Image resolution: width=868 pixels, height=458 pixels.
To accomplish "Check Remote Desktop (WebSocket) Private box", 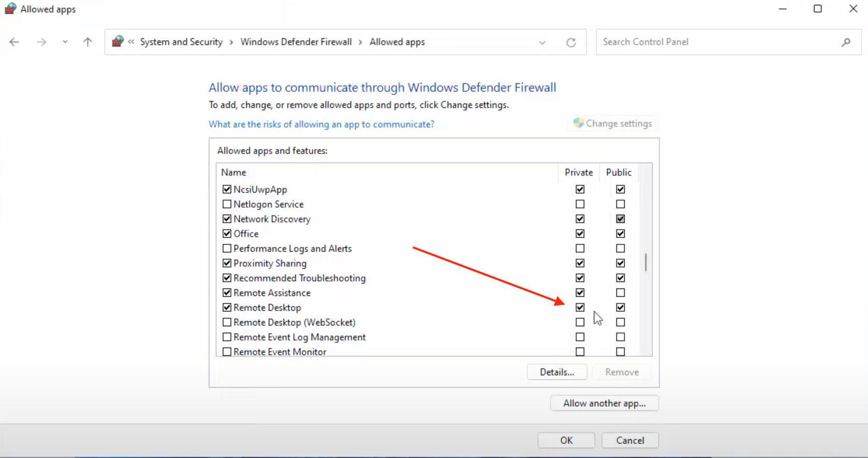I will tap(580, 322).
